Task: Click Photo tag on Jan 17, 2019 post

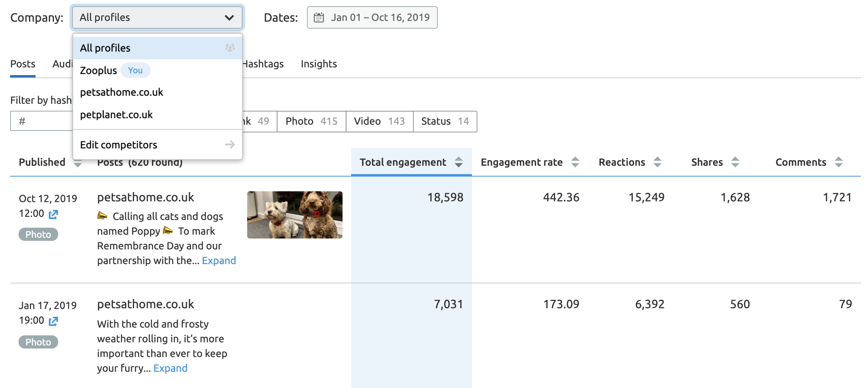Action: [38, 342]
